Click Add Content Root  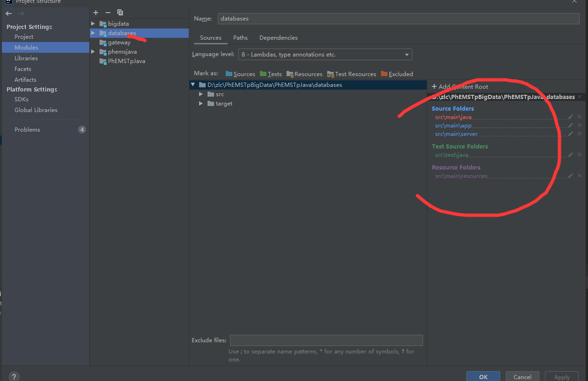(x=459, y=87)
